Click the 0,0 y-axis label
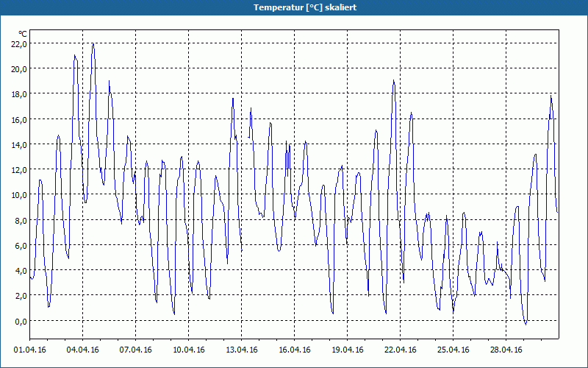The image size is (588, 368). (21, 321)
